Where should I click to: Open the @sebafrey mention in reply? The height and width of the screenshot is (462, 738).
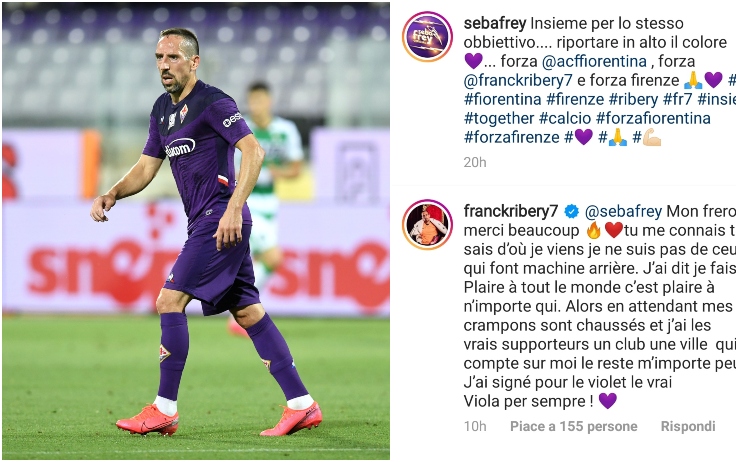tap(623, 211)
